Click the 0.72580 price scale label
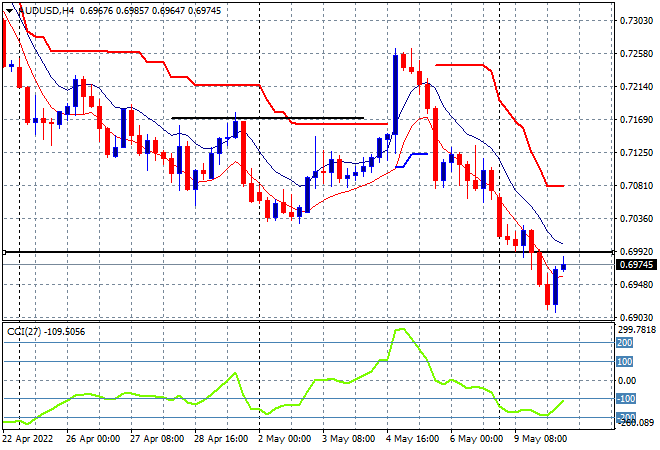This screenshot has width=660, height=450. (636, 53)
